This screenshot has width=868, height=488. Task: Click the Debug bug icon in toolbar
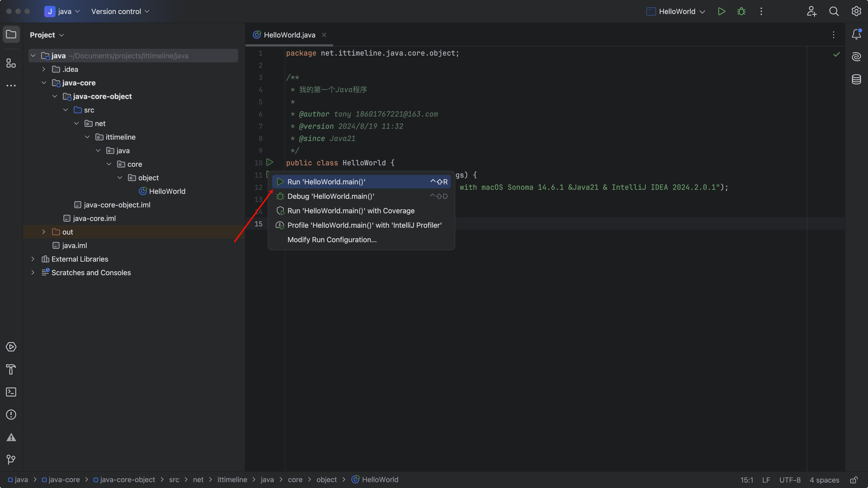(x=741, y=12)
